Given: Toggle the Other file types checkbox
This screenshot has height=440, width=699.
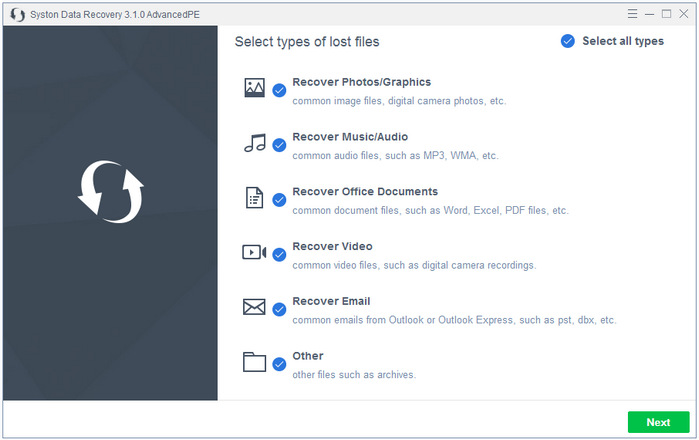Looking at the screenshot, I should [x=279, y=365].
